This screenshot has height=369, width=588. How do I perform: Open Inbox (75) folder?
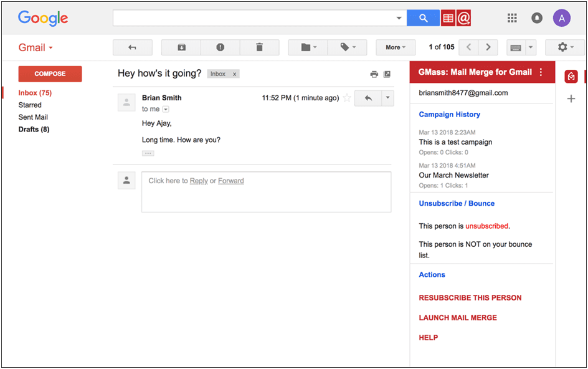[x=35, y=93]
